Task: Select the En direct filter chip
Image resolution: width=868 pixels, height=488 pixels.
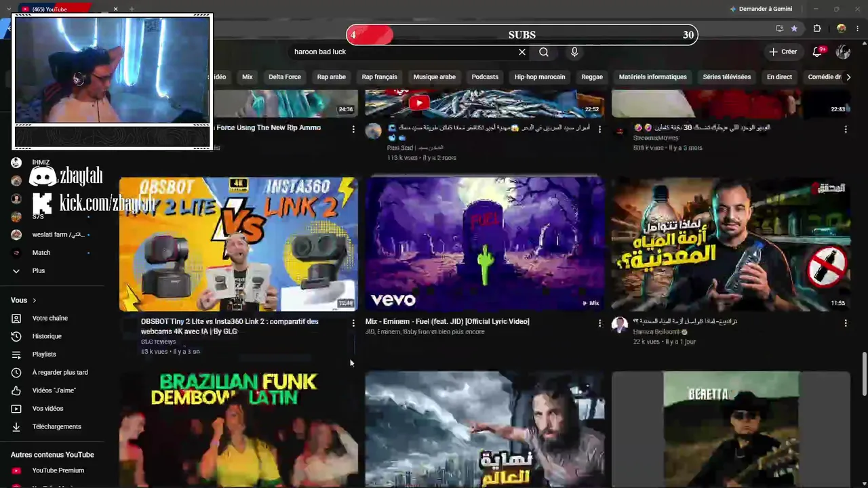Action: click(x=779, y=77)
